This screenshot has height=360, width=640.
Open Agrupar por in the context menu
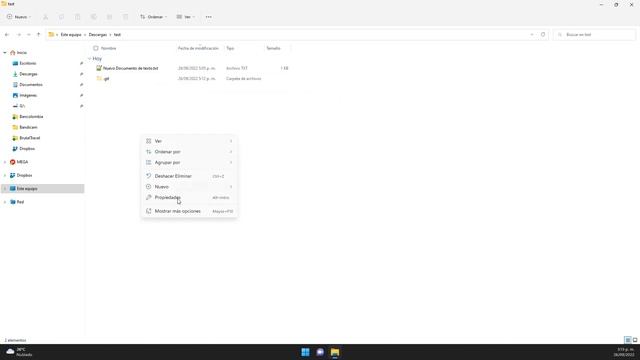189,162
